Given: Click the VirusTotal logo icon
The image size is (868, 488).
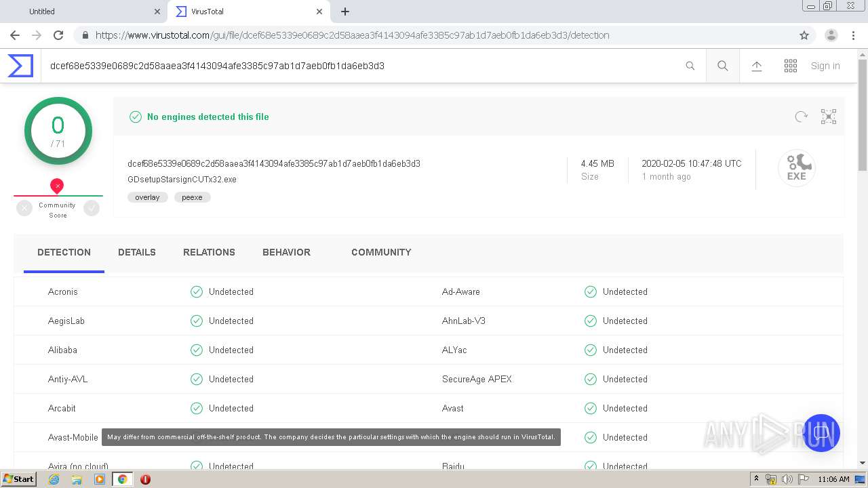Looking at the screenshot, I should pyautogui.click(x=20, y=66).
